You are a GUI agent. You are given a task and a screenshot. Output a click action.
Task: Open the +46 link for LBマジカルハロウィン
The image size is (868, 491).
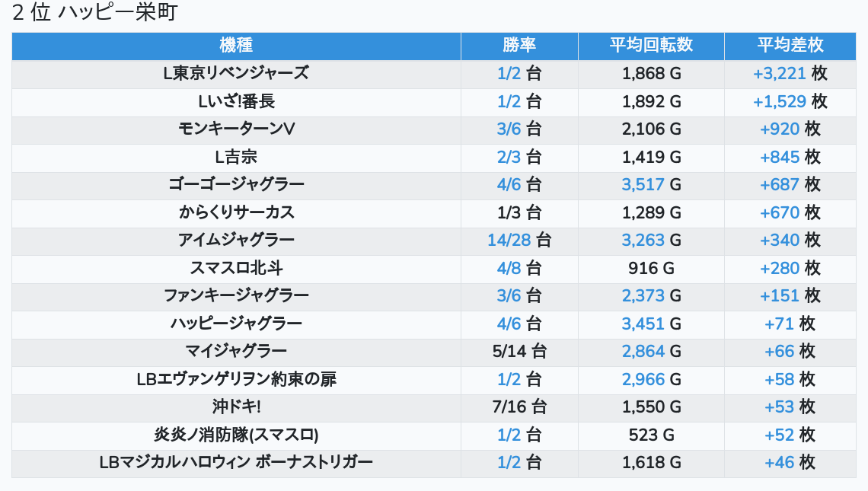pos(779,463)
